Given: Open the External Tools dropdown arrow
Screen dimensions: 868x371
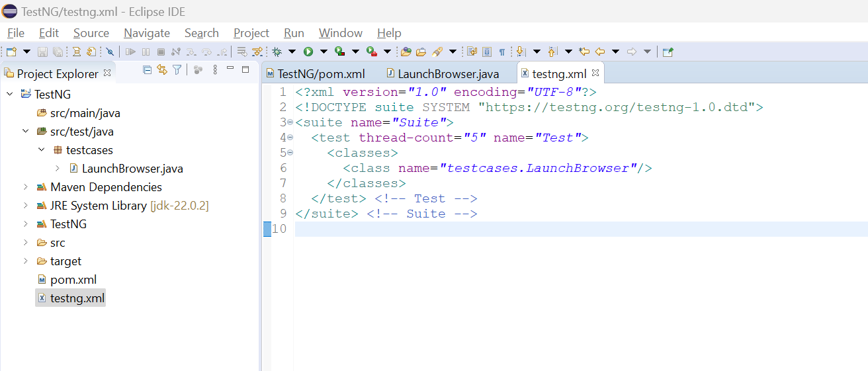Looking at the screenshot, I should (387, 52).
